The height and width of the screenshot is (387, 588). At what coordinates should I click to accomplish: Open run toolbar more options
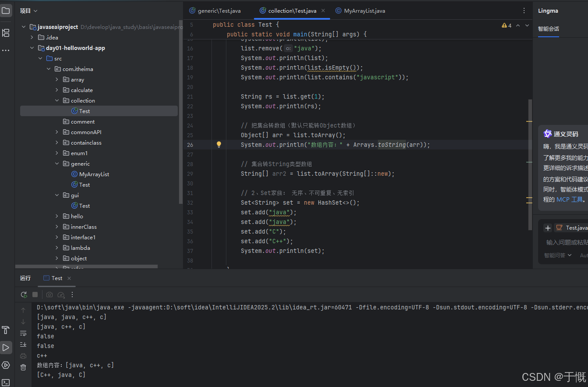73,295
